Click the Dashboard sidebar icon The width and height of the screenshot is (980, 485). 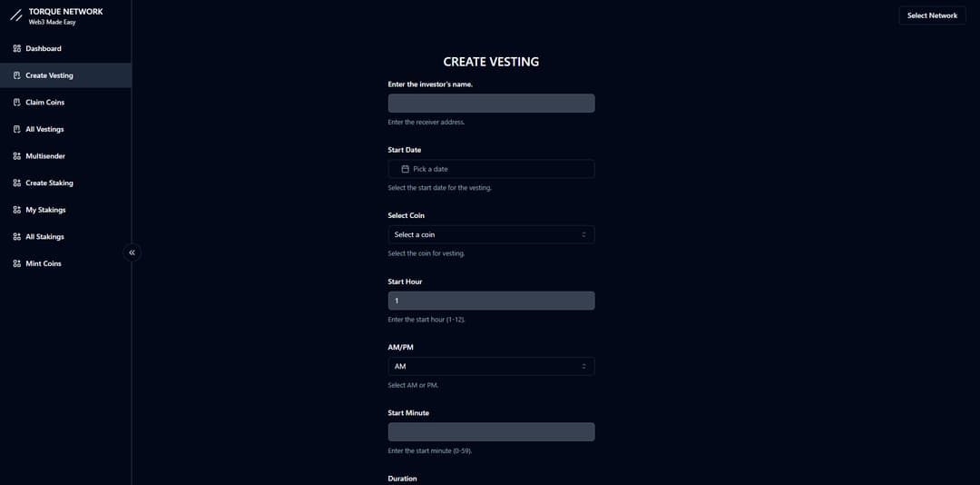tap(17, 48)
